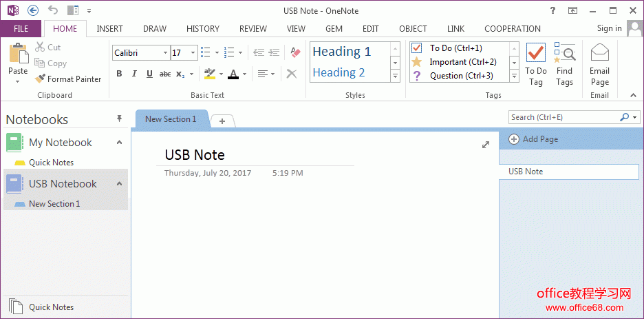Click Ribbon Display Options icon

coord(572,11)
